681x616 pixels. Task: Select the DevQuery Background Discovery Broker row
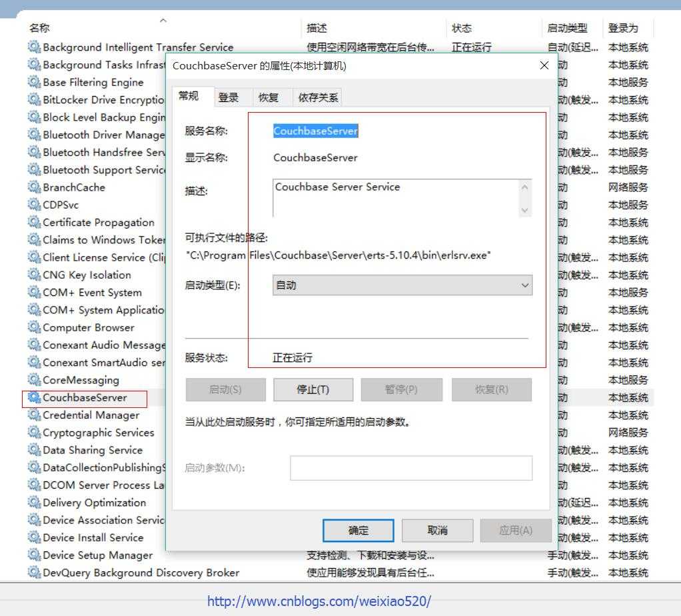[340, 573]
